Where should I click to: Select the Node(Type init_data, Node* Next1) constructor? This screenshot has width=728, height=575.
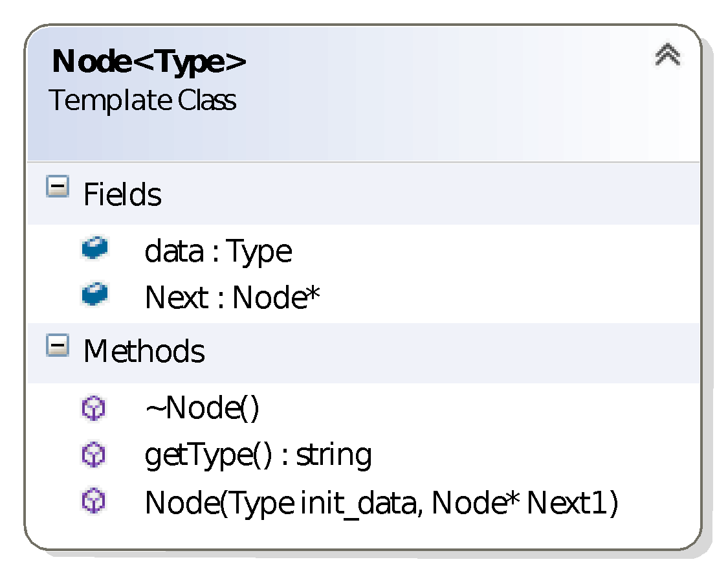click(x=381, y=503)
